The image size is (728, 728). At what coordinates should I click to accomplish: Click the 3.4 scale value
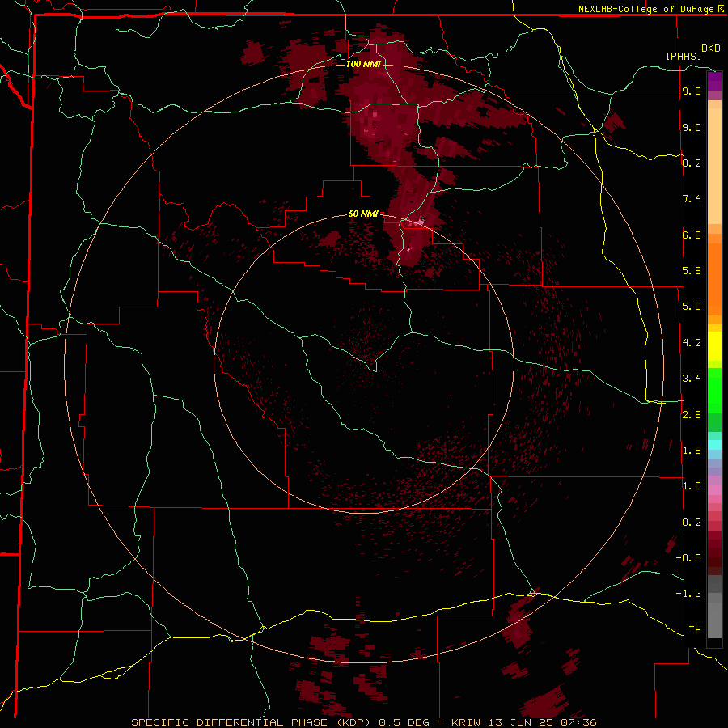(692, 379)
